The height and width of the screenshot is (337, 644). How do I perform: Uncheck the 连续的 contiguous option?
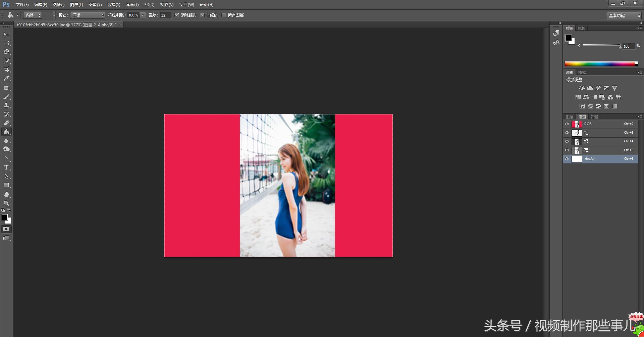tap(202, 15)
